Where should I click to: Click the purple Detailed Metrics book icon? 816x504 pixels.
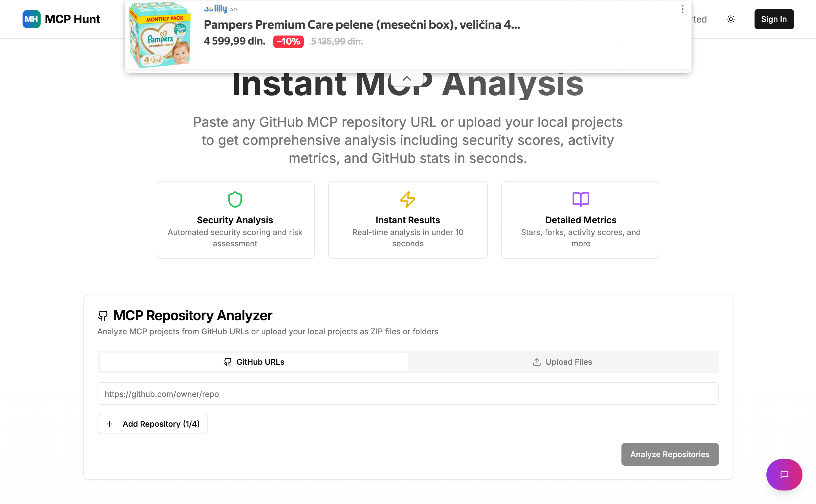(581, 199)
